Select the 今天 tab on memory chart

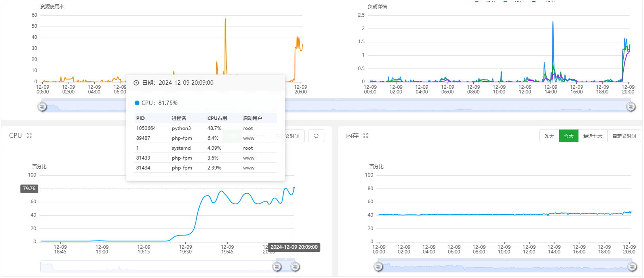569,136
